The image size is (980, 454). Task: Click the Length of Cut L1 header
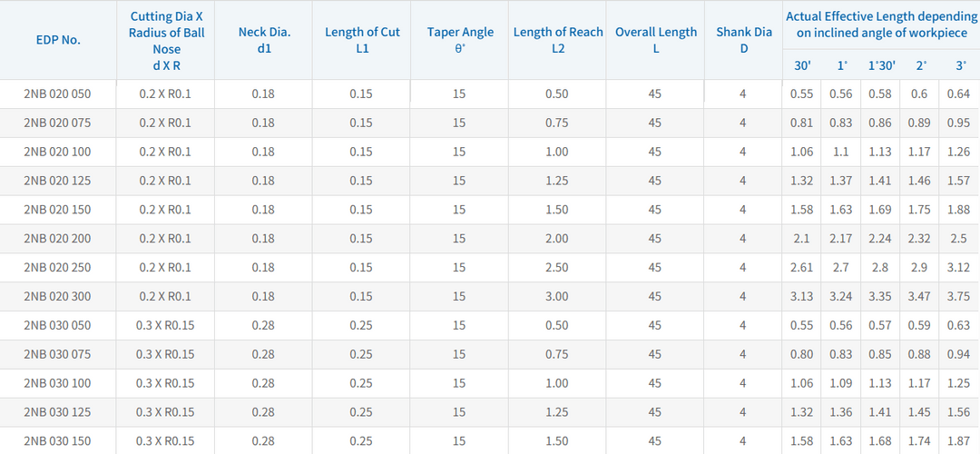(362, 40)
